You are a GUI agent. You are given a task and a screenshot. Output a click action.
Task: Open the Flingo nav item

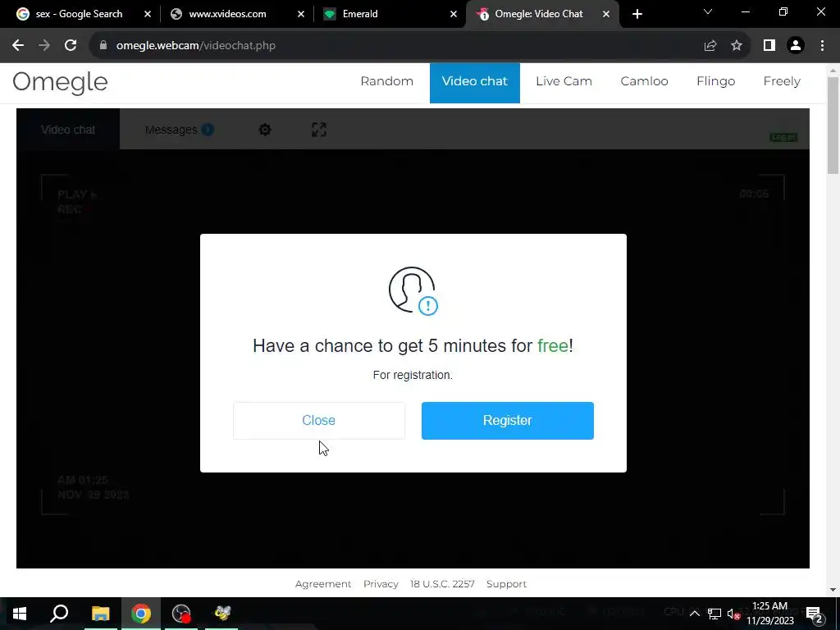[x=715, y=81]
